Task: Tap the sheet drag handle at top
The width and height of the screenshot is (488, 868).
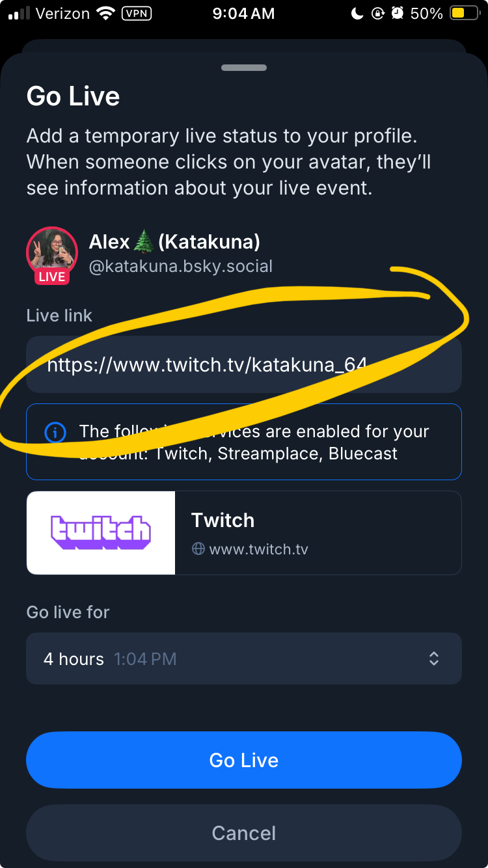Action: pos(244,68)
